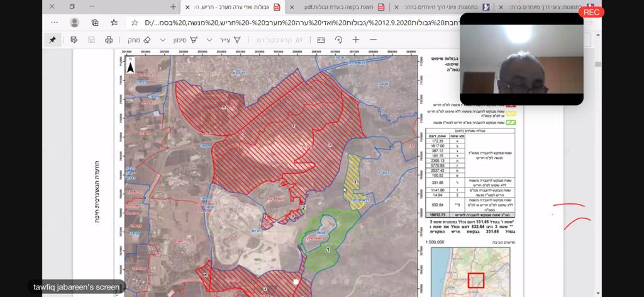Open a new browser tab
This screenshot has width=644, height=297.
click(x=173, y=7)
